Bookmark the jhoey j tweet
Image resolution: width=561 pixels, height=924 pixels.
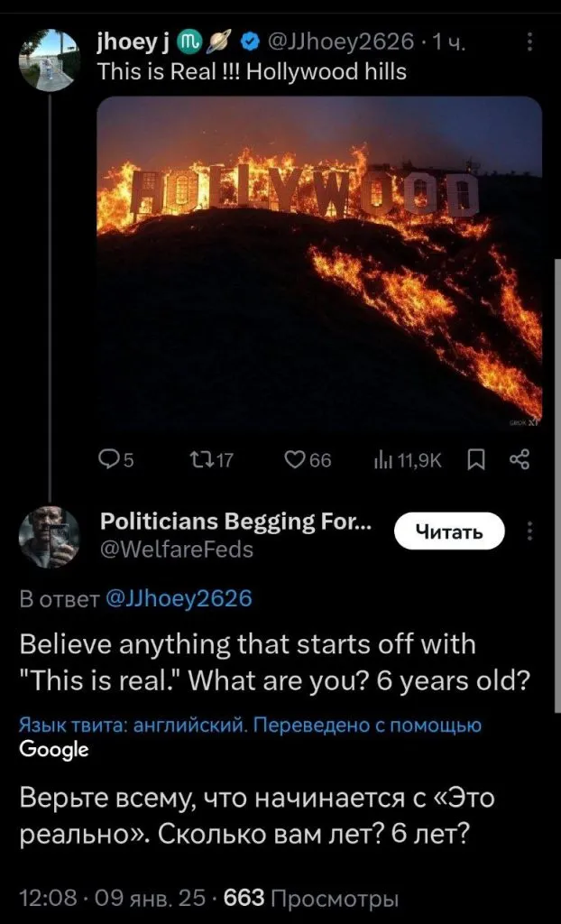[476, 461]
